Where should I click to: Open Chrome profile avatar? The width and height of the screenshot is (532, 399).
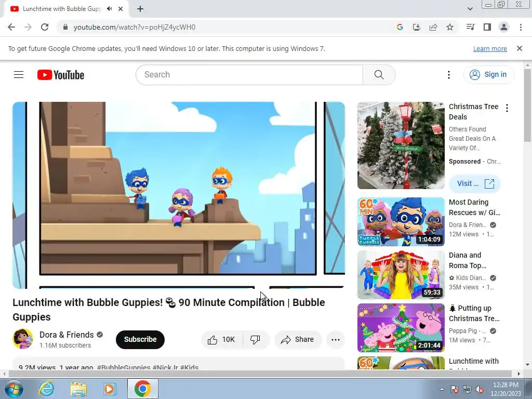tap(504, 27)
